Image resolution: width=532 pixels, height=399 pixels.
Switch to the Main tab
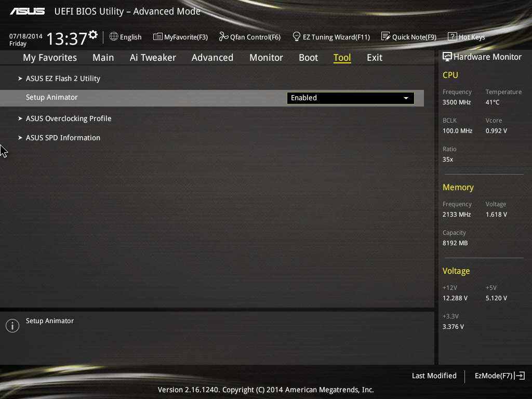103,58
